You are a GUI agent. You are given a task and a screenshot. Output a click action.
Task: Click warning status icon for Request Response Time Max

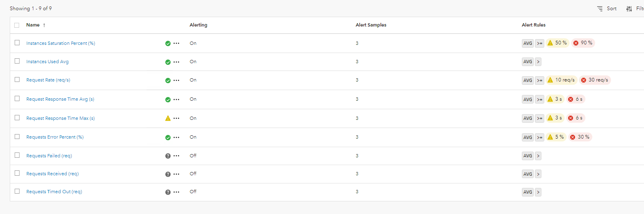click(168, 118)
